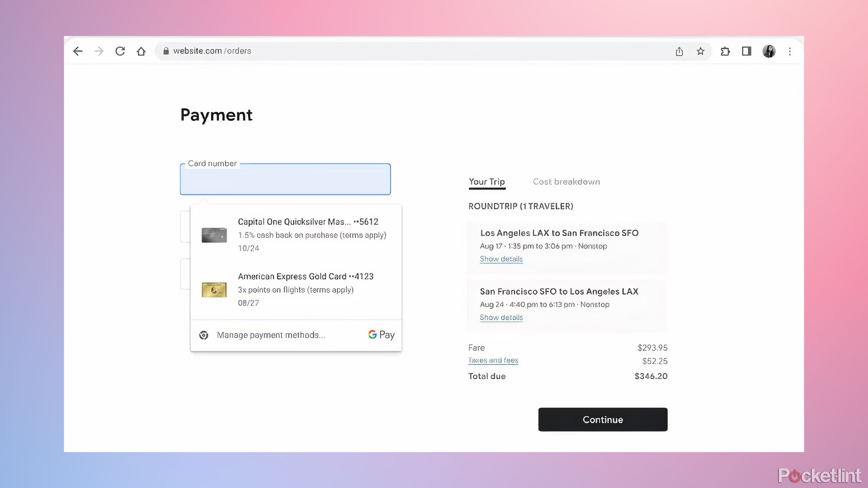Switch to the Cost breakdown tab
Screen dimensions: 868x488
click(566, 181)
